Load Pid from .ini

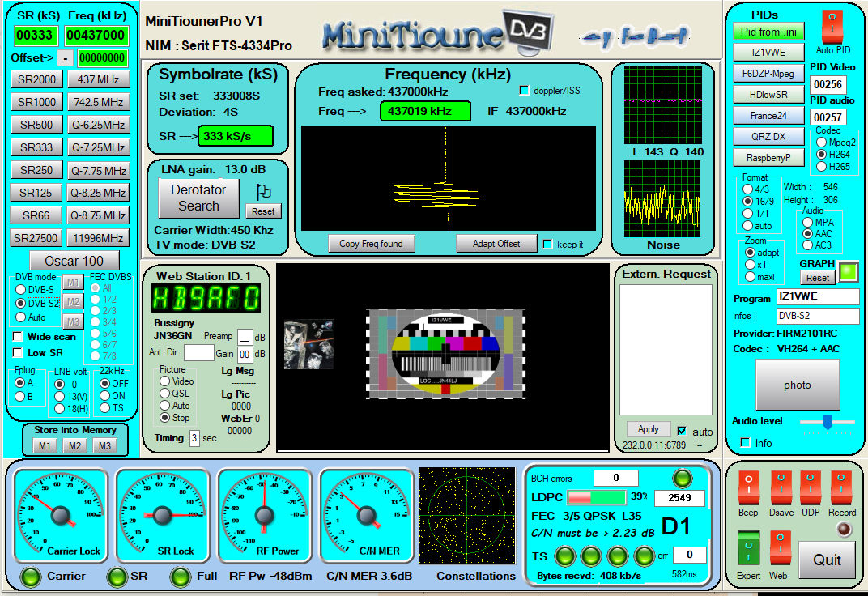(768, 32)
